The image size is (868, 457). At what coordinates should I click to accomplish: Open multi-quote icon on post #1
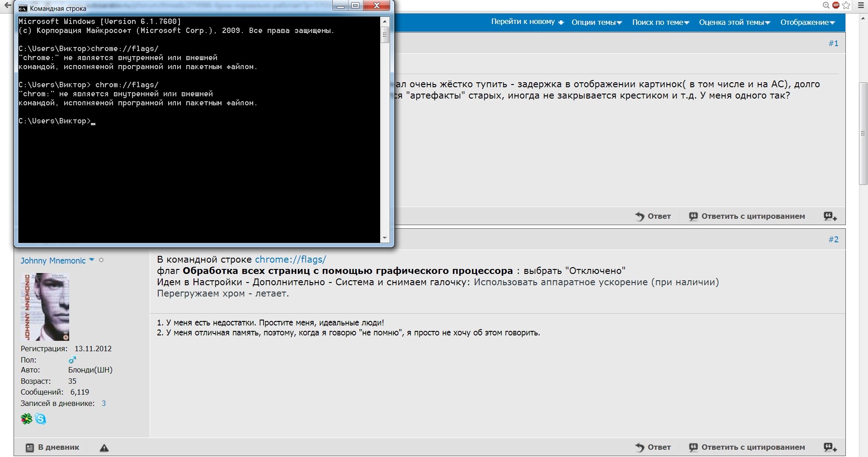830,217
